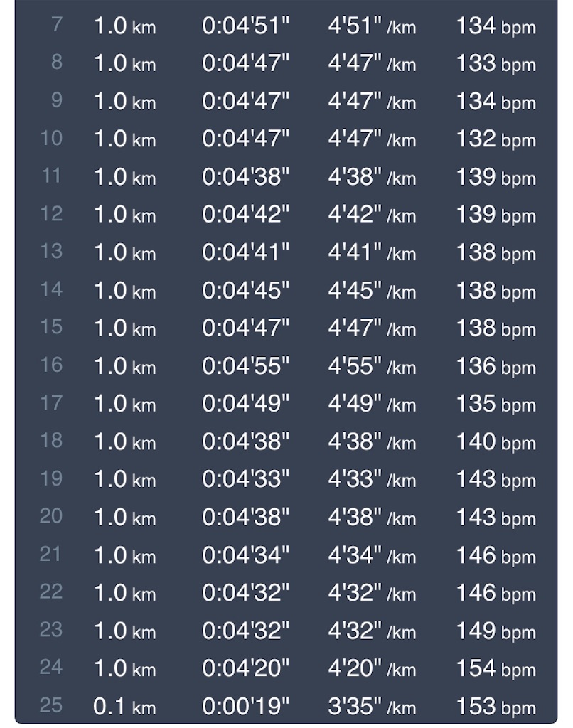
Task: Select lap 19 pace 4'33" /km
Action: pyautogui.click(x=372, y=479)
